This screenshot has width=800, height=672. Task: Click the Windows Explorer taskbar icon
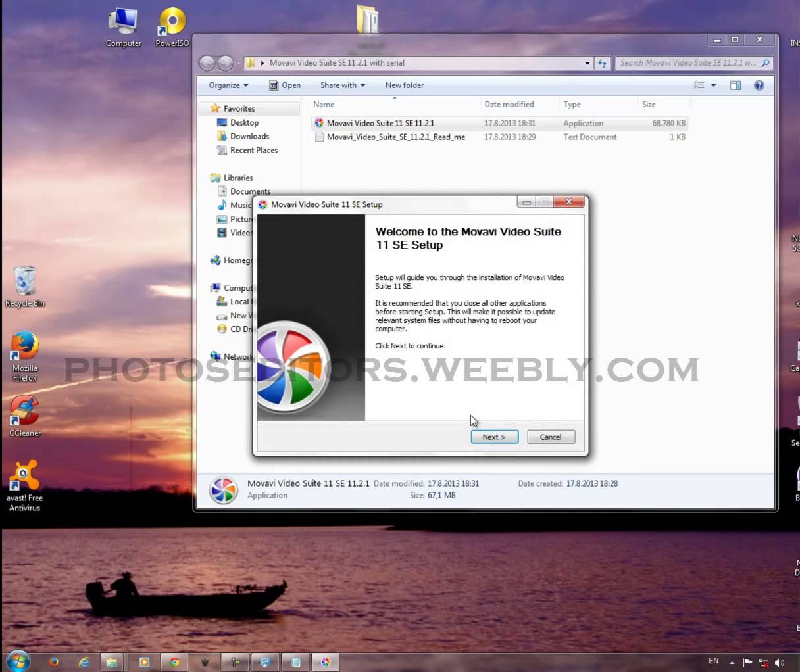(113, 662)
